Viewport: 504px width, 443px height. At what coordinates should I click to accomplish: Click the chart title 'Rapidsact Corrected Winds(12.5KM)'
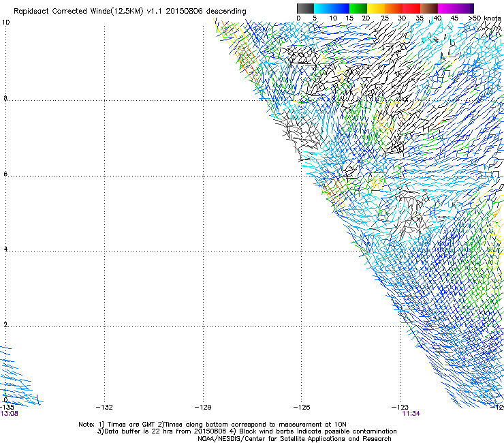(x=78, y=12)
